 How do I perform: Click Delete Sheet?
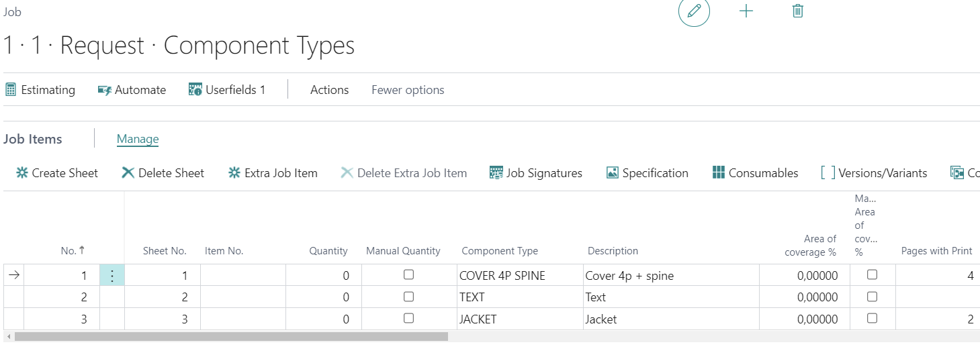(x=163, y=173)
